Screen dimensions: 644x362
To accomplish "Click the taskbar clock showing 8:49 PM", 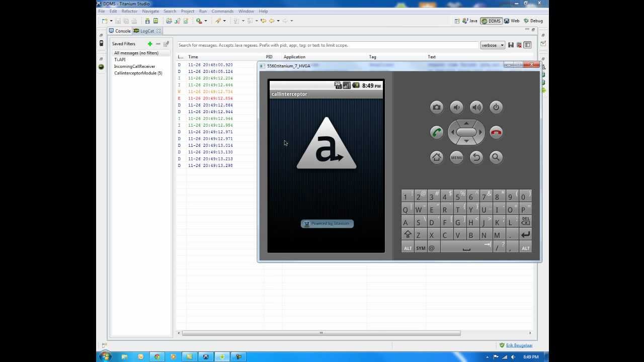I will [x=531, y=357].
